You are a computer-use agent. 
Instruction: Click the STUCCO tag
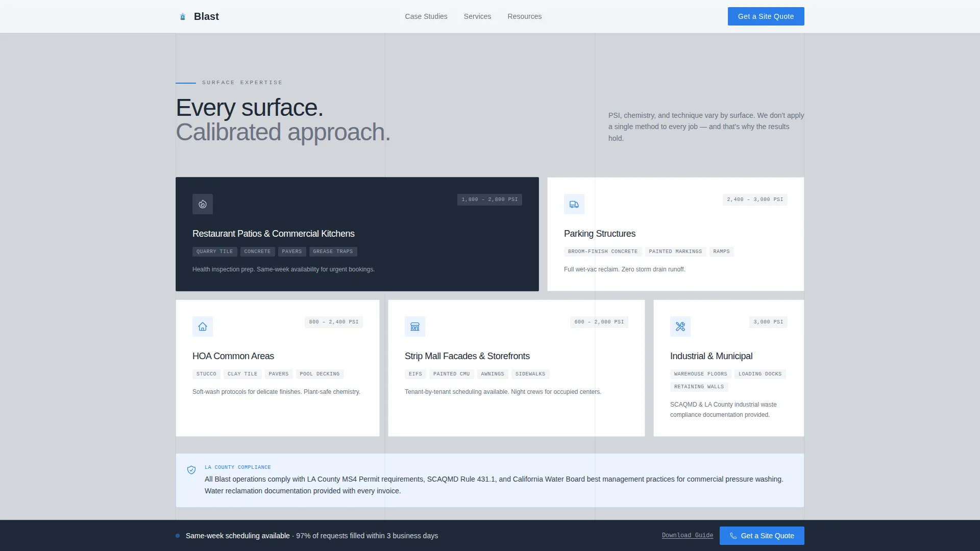coord(206,374)
